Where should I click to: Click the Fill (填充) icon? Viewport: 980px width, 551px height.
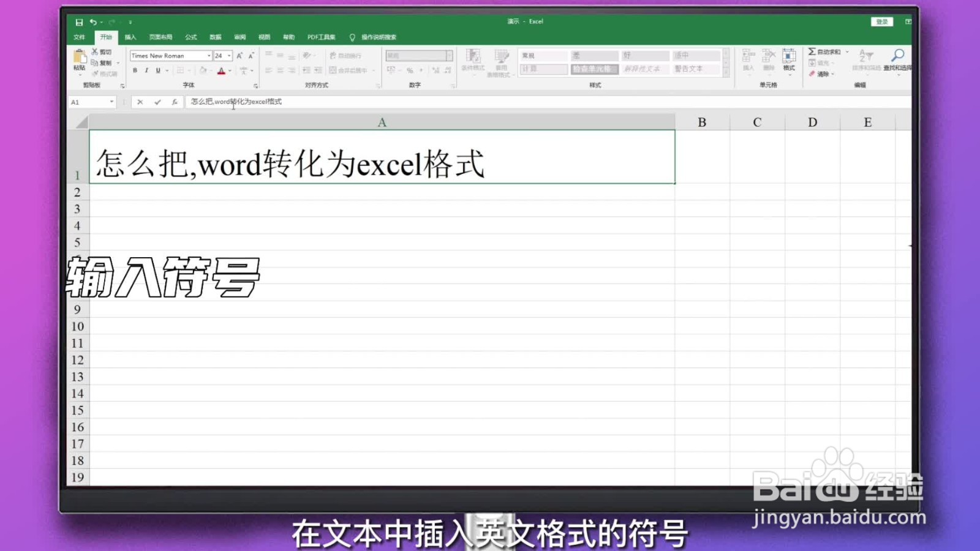coord(812,63)
